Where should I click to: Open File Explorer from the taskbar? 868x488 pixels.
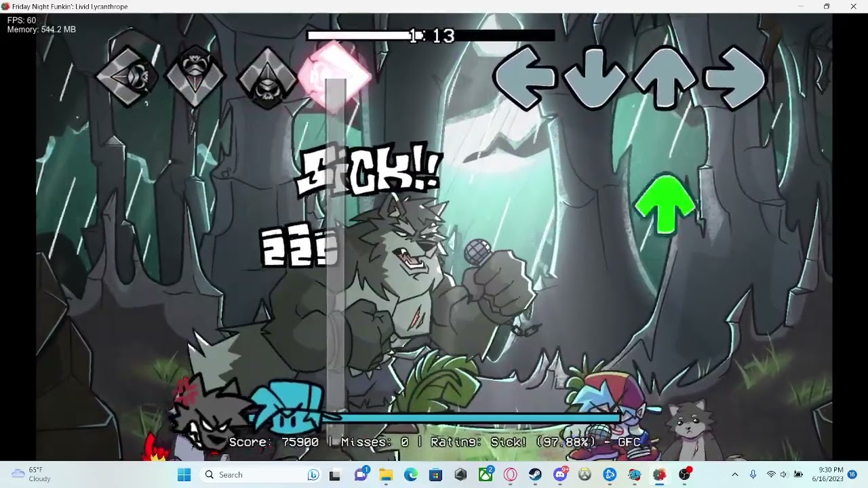click(x=386, y=474)
